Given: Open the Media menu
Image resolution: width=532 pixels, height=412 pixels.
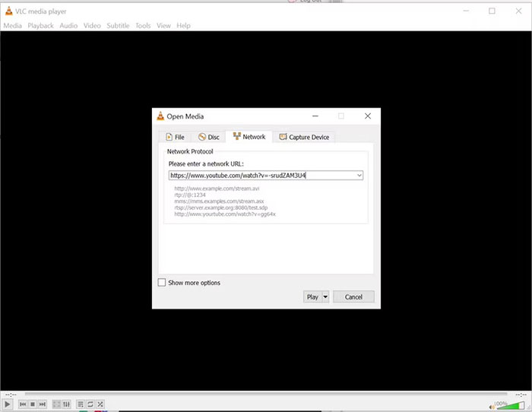Looking at the screenshot, I should (x=13, y=25).
